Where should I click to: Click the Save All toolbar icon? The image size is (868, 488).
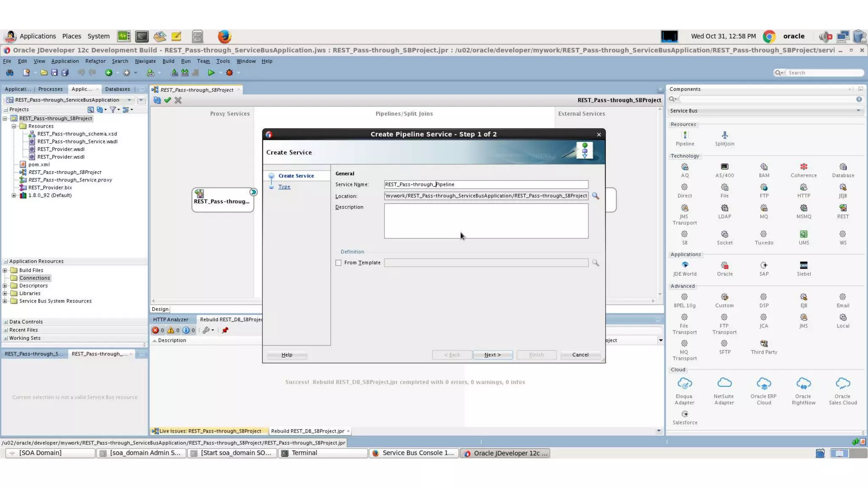point(65,73)
